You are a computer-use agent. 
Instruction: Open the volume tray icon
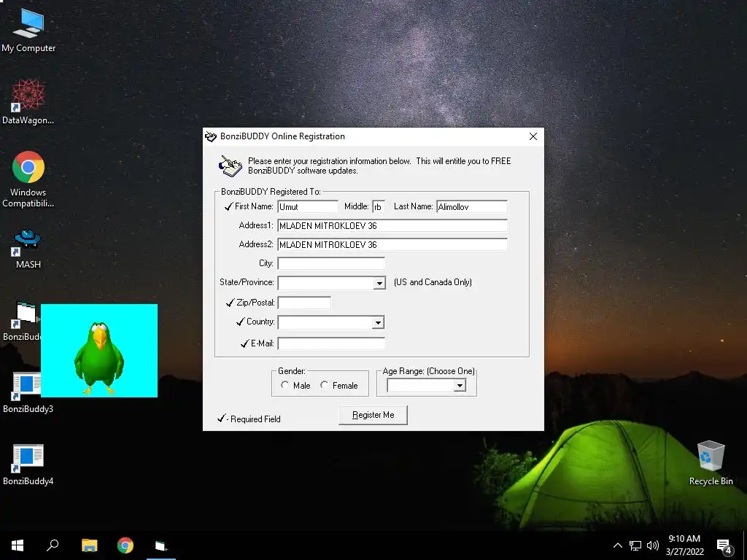653,545
